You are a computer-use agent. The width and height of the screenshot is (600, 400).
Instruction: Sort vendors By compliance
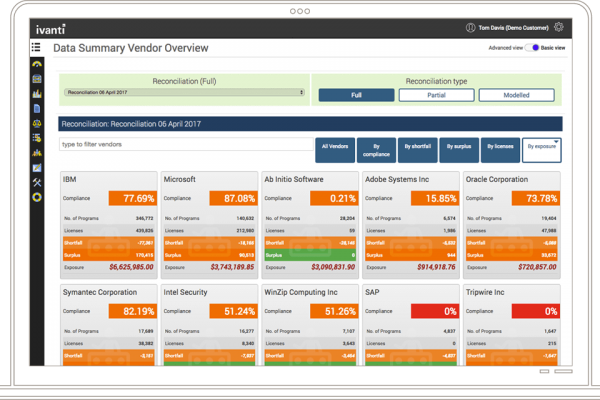click(x=376, y=150)
